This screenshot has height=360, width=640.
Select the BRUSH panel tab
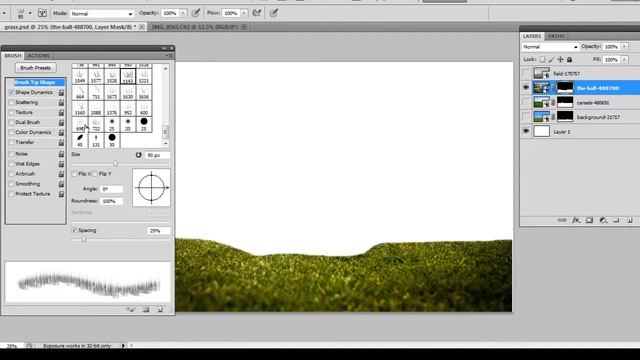coord(13,56)
